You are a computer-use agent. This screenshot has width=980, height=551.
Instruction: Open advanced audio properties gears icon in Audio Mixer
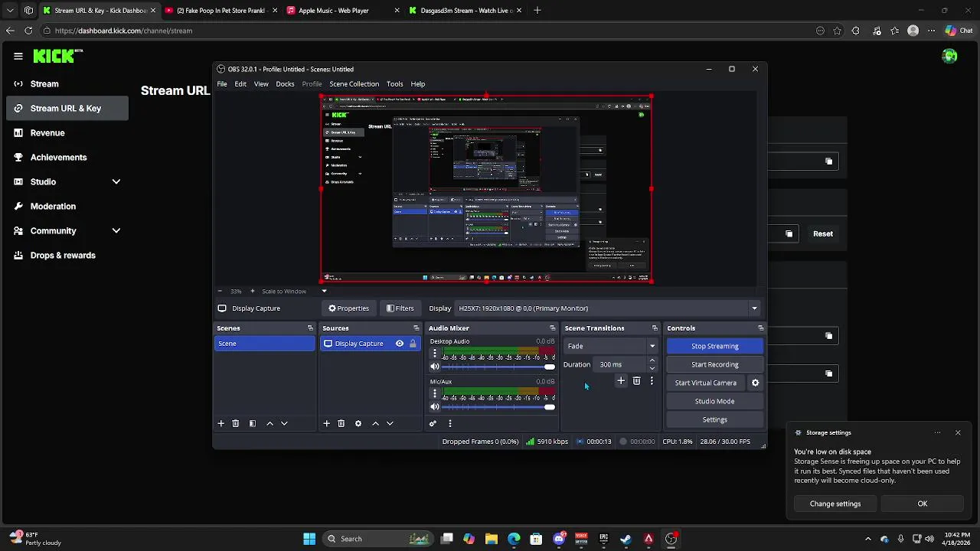[x=433, y=423]
